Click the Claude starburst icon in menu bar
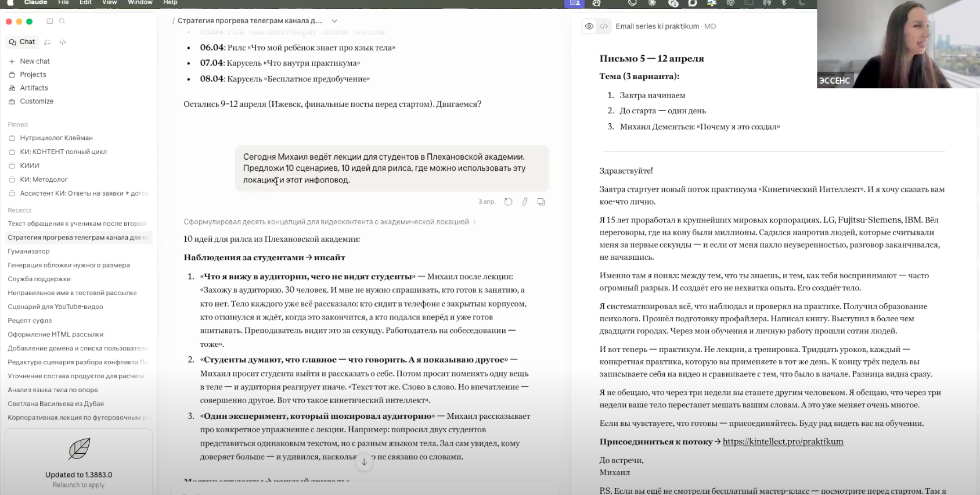This screenshot has width=980, height=495. [x=652, y=3]
